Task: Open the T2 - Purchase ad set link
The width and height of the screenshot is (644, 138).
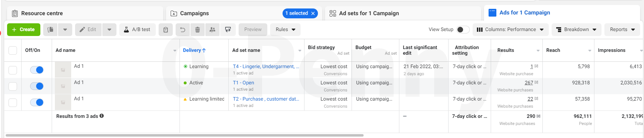Action: tap(266, 99)
